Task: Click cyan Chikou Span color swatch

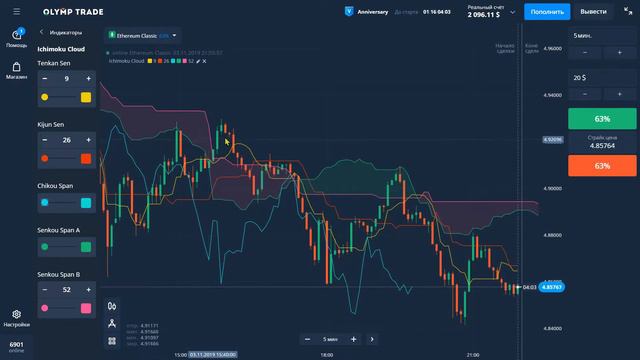Action: click(86, 203)
